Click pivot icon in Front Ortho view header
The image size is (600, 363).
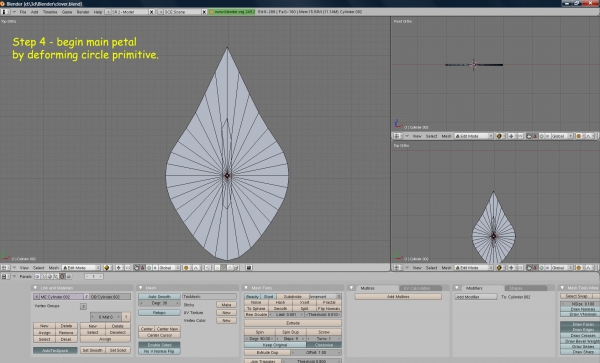[511, 136]
